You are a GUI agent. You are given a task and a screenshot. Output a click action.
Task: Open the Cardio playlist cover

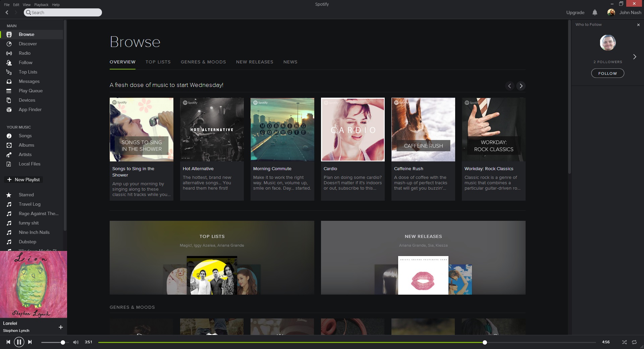353,130
